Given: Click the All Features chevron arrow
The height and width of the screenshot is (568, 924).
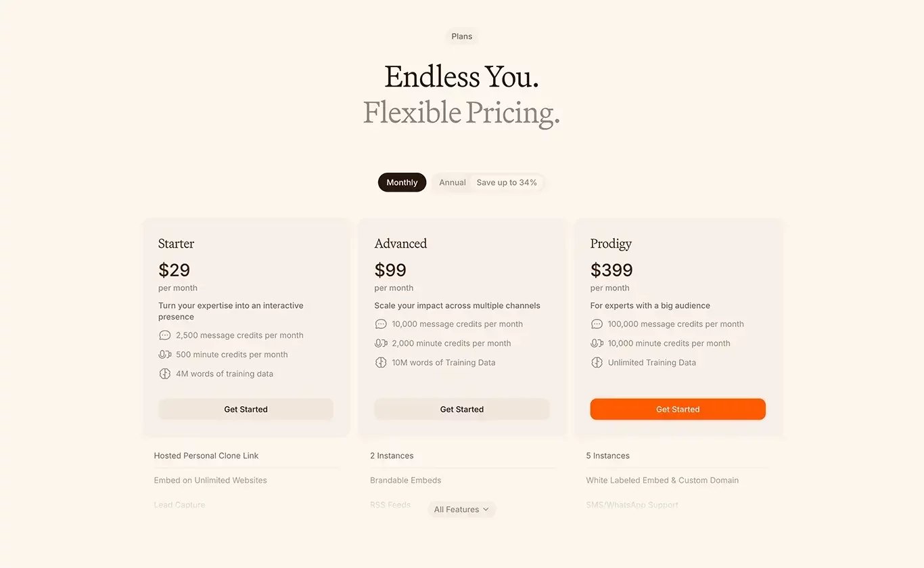Looking at the screenshot, I should pyautogui.click(x=486, y=509).
